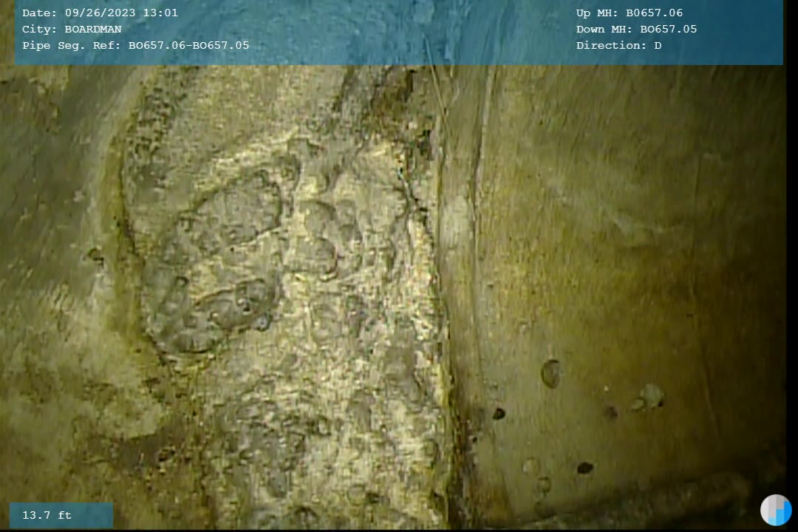This screenshot has height=532, width=798.
Task: Click the '13.7 ft' distance readout
Action: pos(47,515)
